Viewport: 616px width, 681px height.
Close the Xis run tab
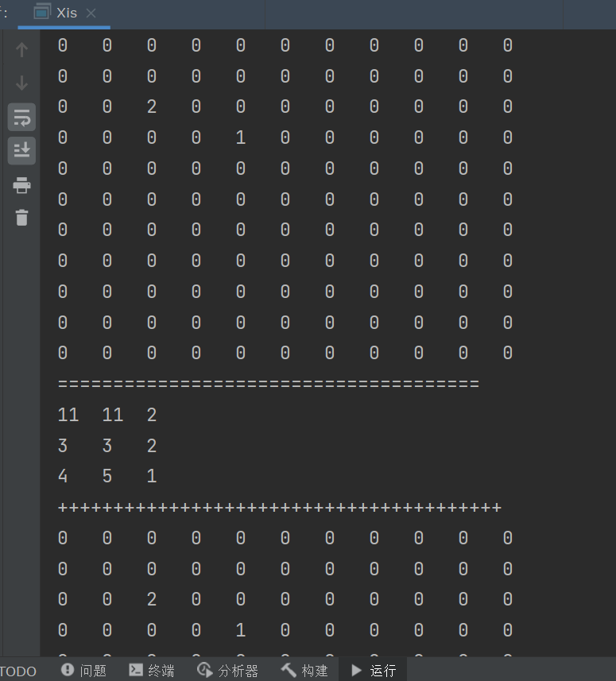tap(91, 14)
